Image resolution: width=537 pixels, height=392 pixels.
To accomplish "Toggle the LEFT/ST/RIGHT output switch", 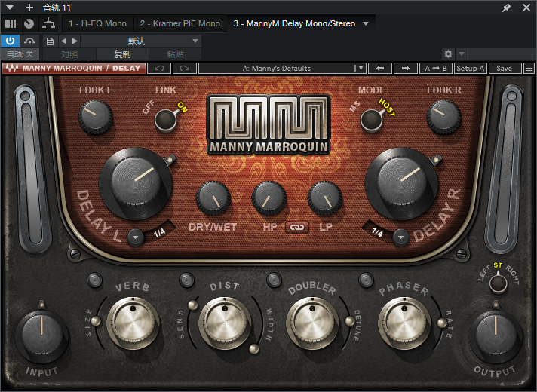I will click(498, 283).
